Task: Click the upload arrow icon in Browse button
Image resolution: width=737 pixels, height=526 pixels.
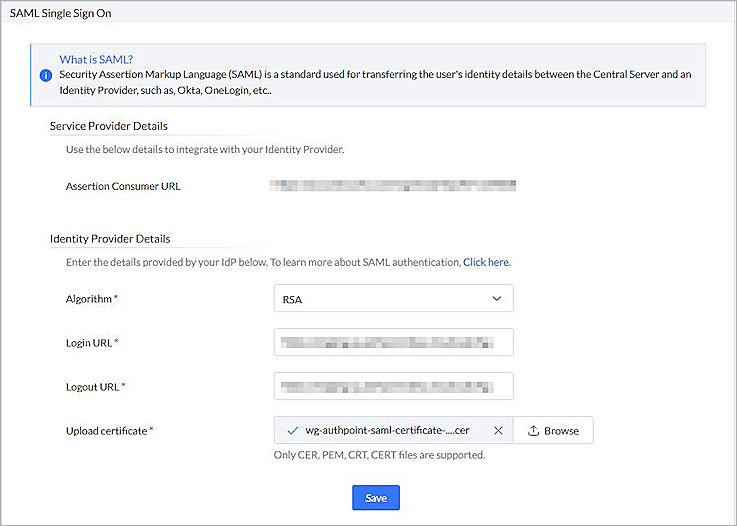Action: [533, 431]
